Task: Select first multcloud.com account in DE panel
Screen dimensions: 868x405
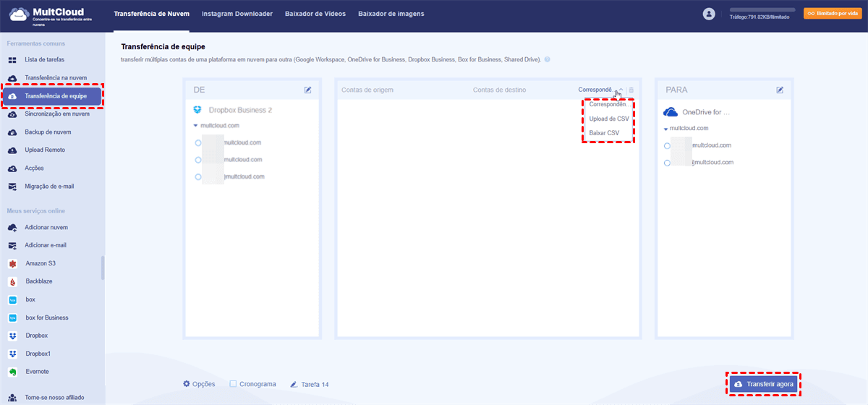Action: 198,142
